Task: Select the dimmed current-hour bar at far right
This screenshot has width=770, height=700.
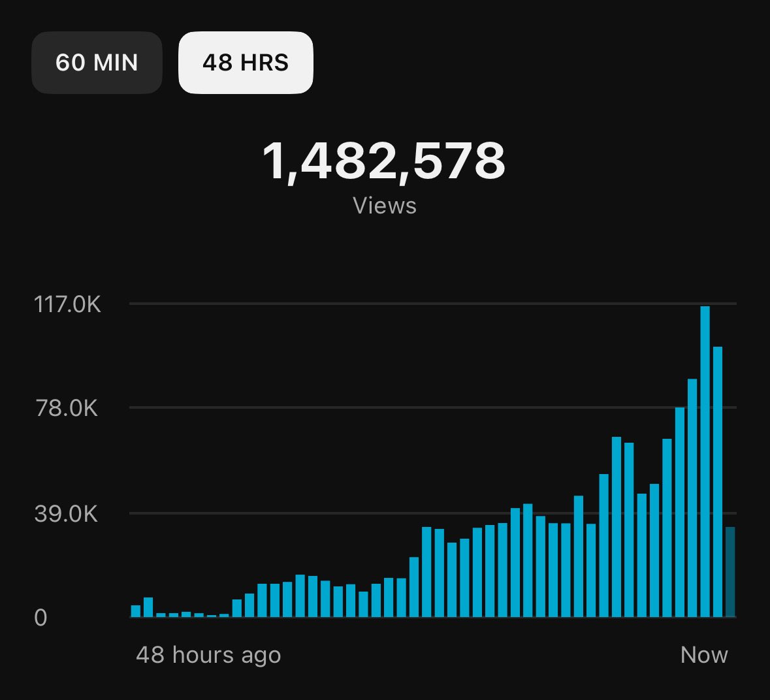Action: 730,572
